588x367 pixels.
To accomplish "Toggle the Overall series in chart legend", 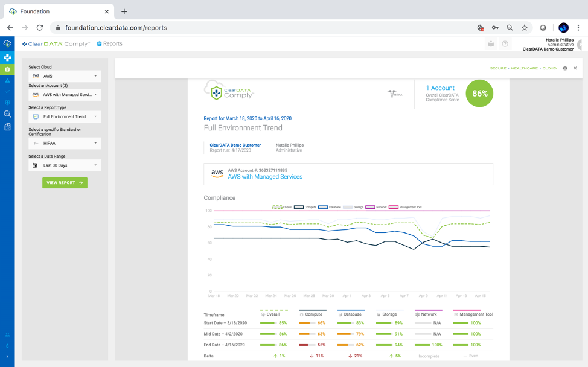I will pos(282,207).
